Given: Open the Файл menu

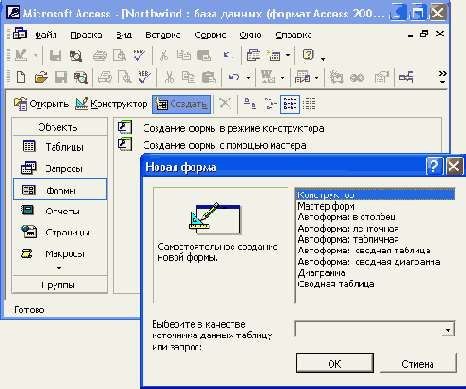Looking at the screenshot, I should point(46,35).
